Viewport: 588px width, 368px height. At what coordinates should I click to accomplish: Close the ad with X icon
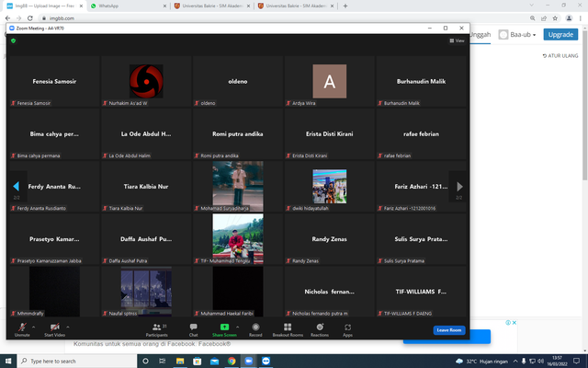(x=514, y=323)
